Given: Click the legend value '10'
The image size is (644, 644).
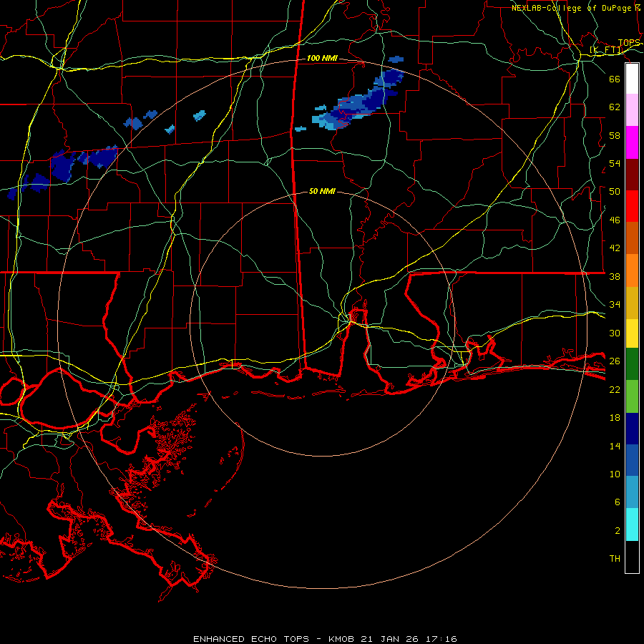Looking at the screenshot, I should pyautogui.click(x=615, y=474).
